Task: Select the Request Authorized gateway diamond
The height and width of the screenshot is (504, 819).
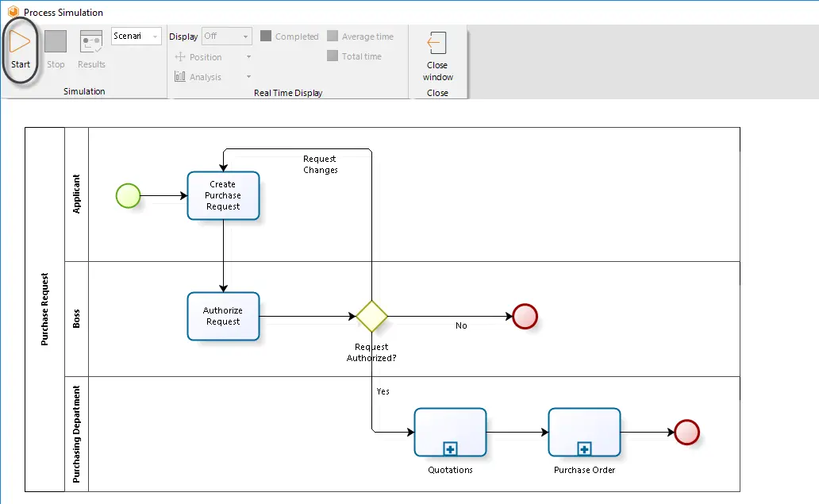Action: (x=371, y=317)
